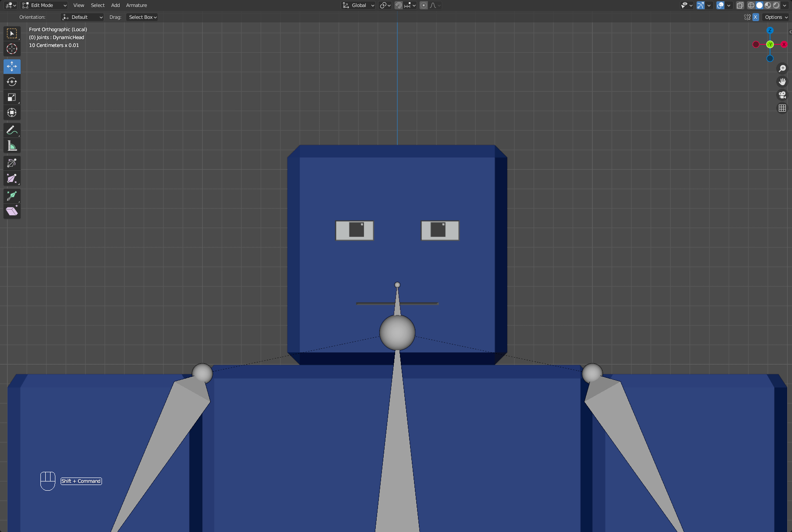Click the red X axis gizmo ball
Image resolution: width=792 pixels, height=532 pixels.
tap(784, 44)
